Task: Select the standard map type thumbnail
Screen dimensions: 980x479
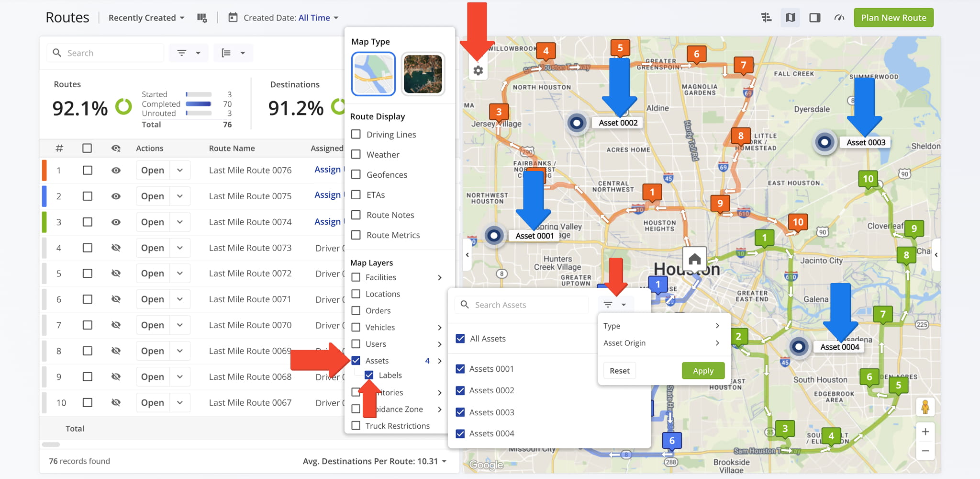Action: tap(373, 74)
